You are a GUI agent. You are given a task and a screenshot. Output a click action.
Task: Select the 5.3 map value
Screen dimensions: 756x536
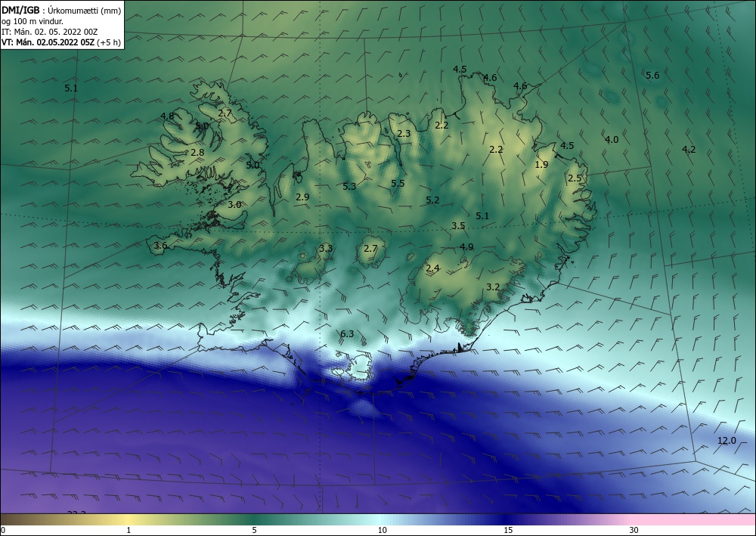[349, 186]
